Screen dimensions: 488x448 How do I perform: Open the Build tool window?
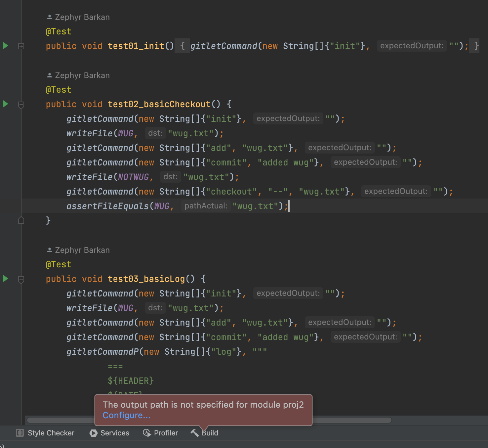(x=205, y=433)
